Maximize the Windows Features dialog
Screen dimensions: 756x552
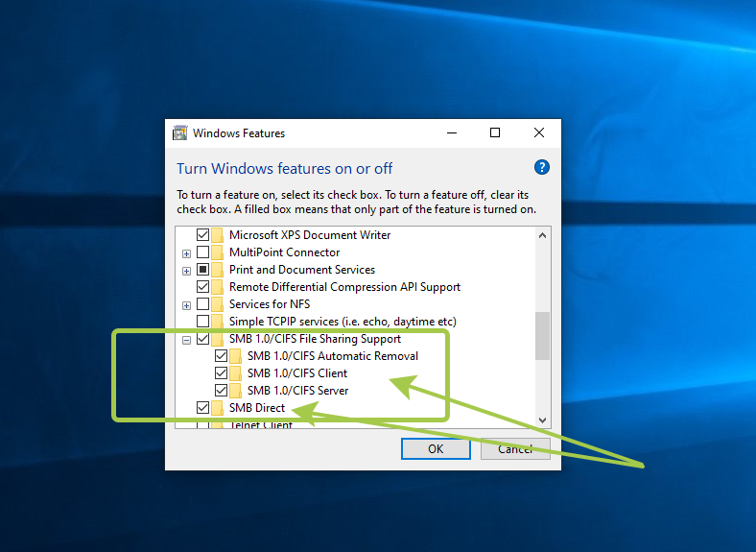tap(495, 132)
